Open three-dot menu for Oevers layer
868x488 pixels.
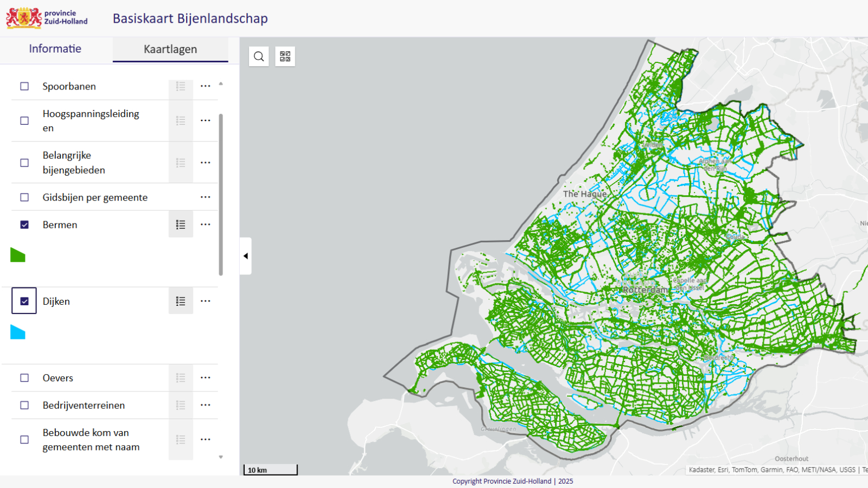coord(205,378)
